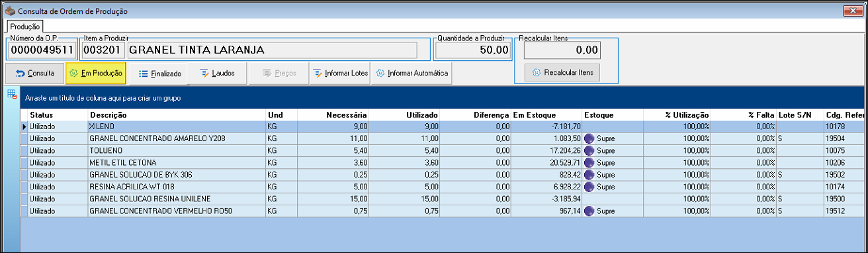Select RESINA ACRILICA WT 018 row

click(443, 187)
